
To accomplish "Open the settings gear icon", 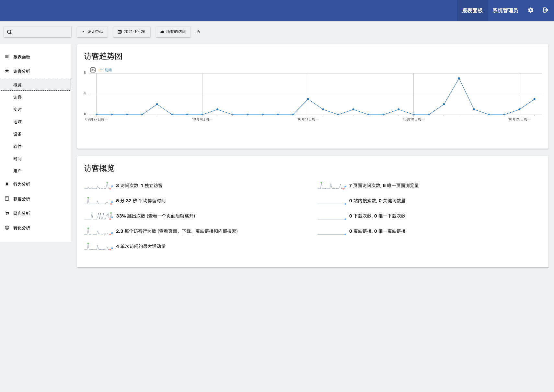I will [530, 10].
